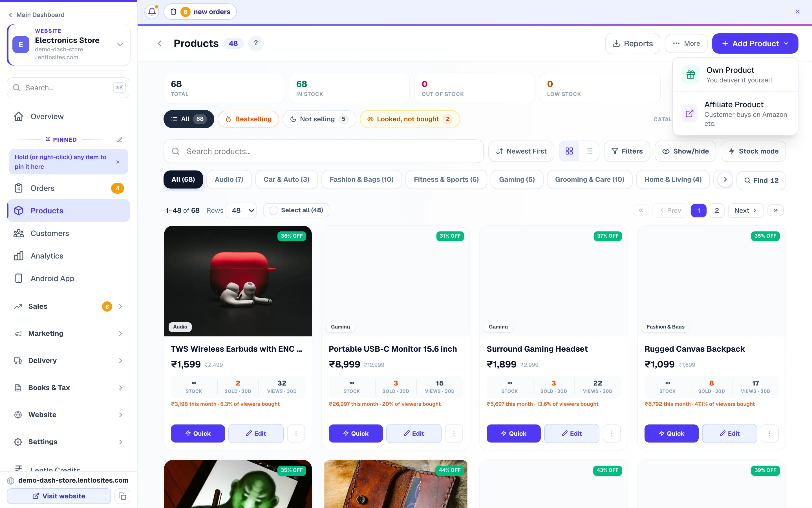
Task: Open the Show/hide visibility options
Action: (685, 151)
